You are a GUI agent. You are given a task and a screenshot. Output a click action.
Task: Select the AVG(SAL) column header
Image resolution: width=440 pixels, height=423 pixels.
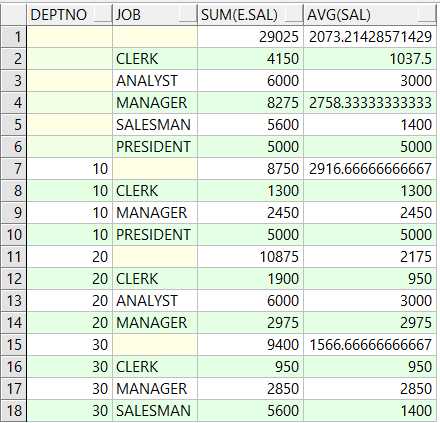pos(370,15)
